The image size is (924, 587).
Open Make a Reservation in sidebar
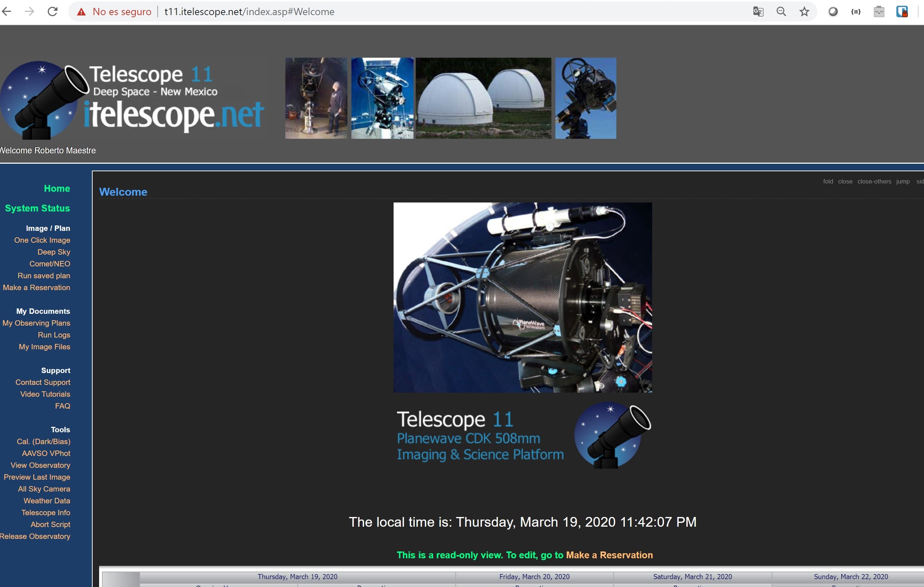click(x=37, y=288)
